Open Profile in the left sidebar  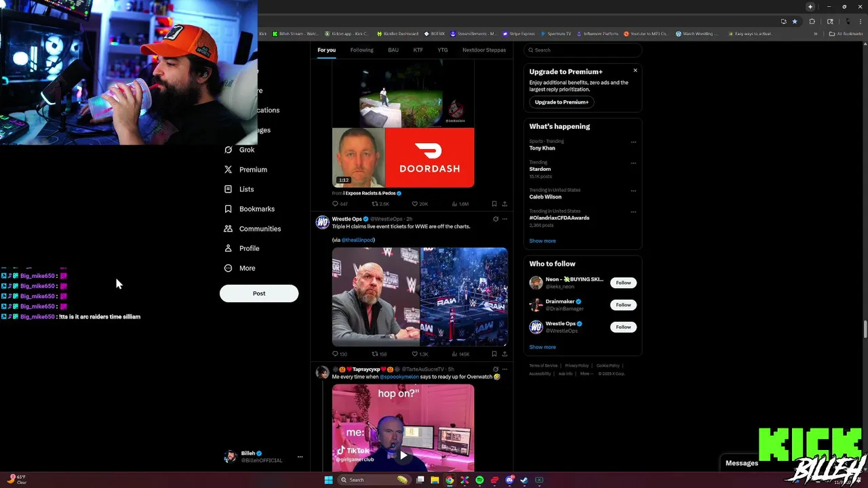pos(241,248)
